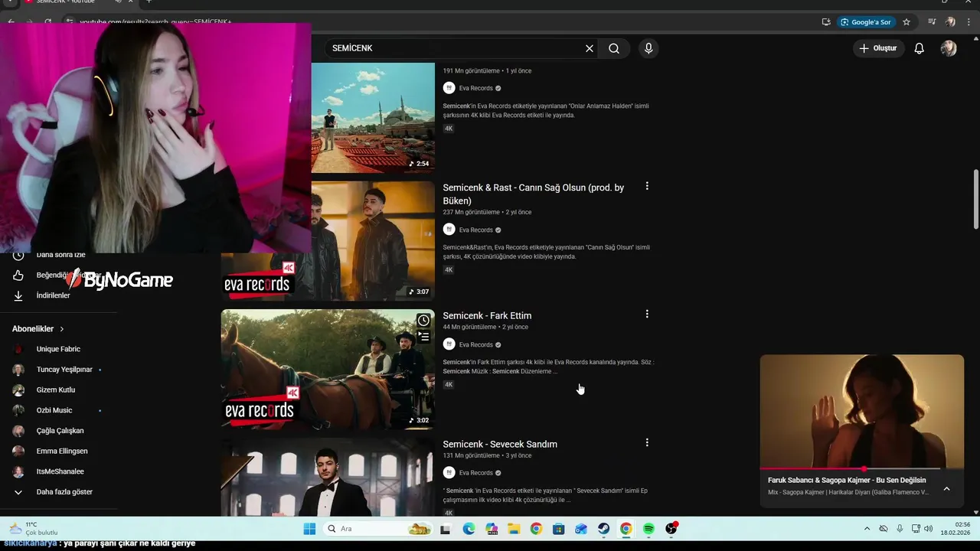Open Chrome profile avatar in toolbar
This screenshot has height=551, width=980.
pyautogui.click(x=950, y=22)
